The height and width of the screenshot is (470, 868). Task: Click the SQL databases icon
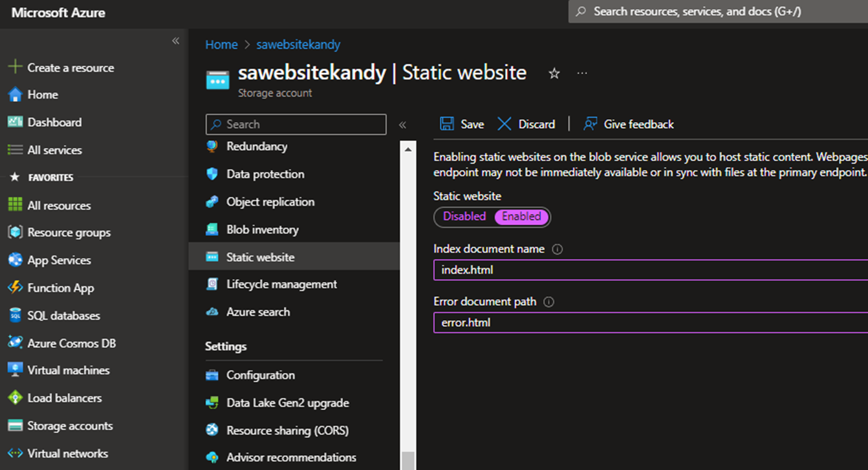(x=15, y=315)
